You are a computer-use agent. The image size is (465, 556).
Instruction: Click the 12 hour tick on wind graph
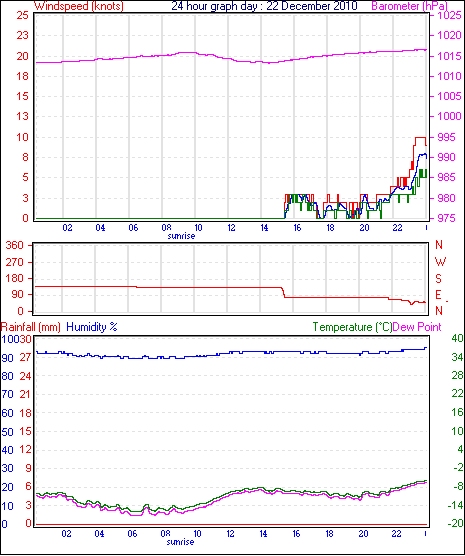click(231, 228)
